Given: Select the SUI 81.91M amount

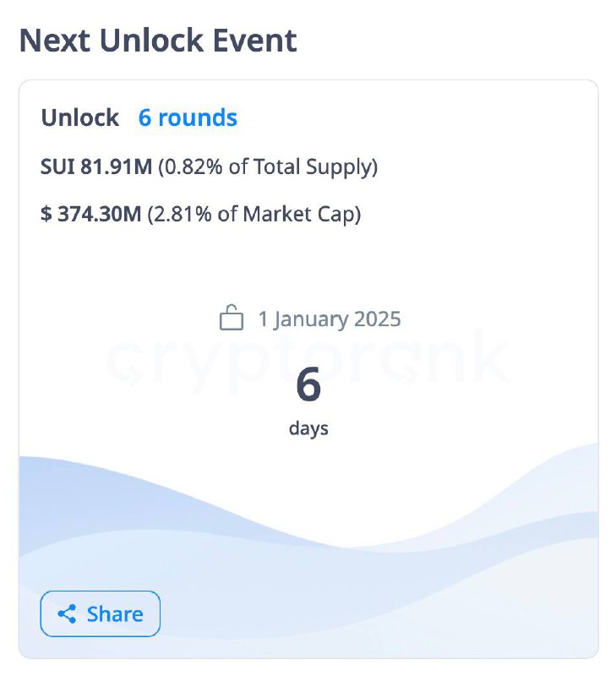Looking at the screenshot, I should (x=96, y=166).
